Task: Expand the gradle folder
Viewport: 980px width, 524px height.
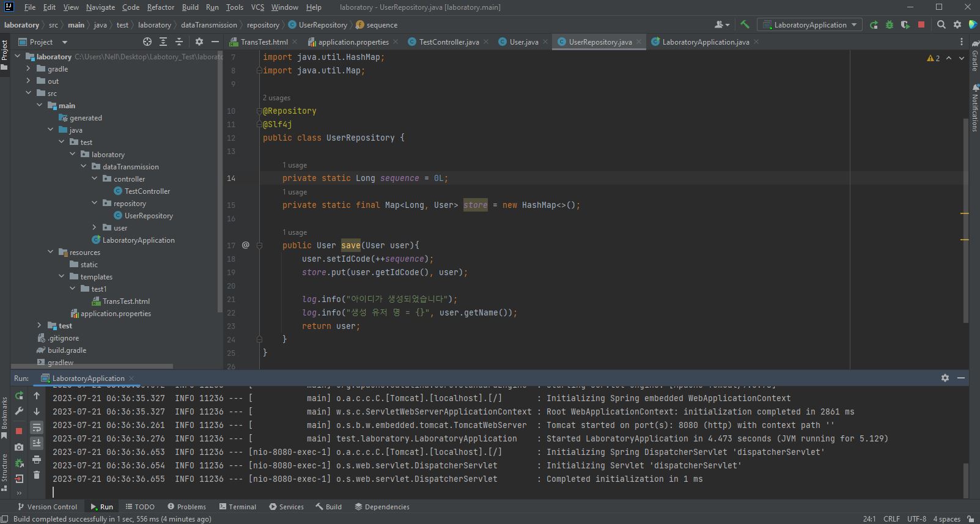Action: pyautogui.click(x=28, y=68)
